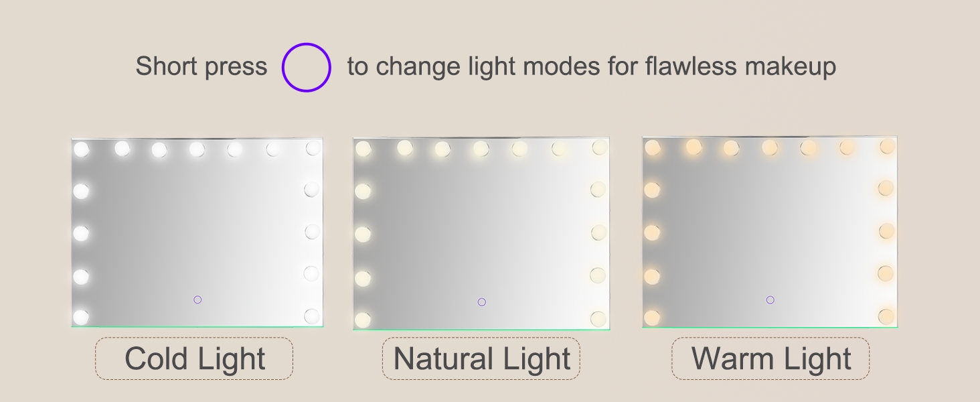Viewport: 980px width, 402px height.
Task: Select the Cold Light label
Action: tap(194, 358)
